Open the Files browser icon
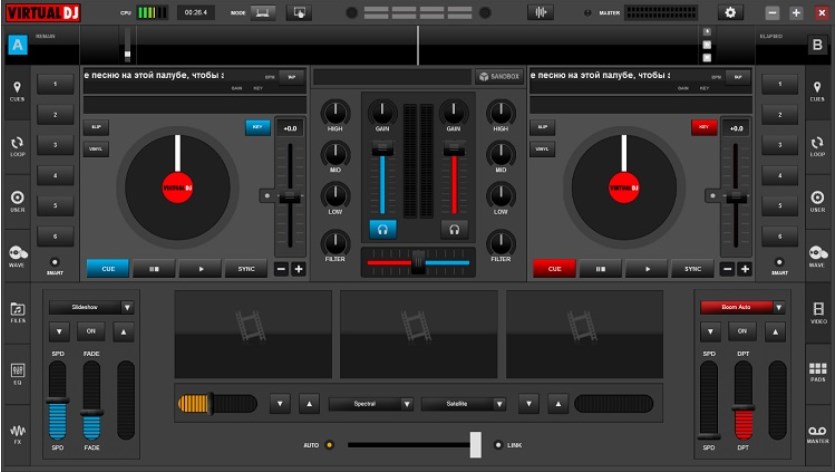 point(18,312)
